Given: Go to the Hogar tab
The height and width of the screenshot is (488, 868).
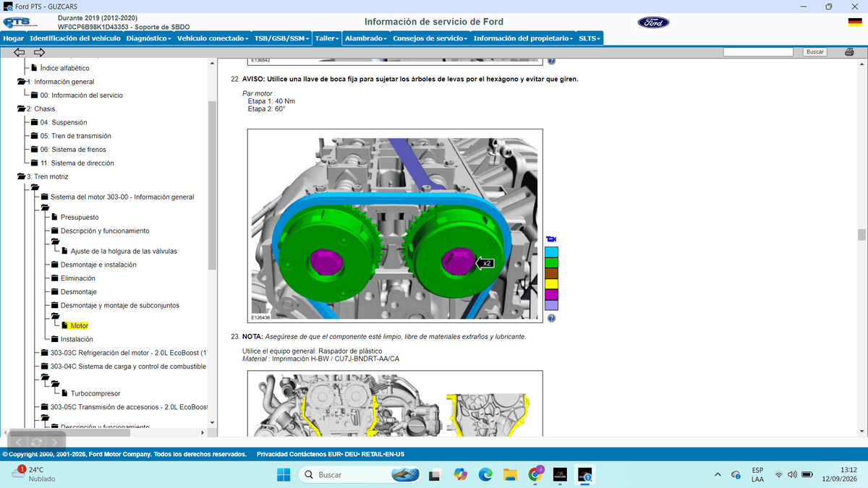Looking at the screenshot, I should [14, 38].
